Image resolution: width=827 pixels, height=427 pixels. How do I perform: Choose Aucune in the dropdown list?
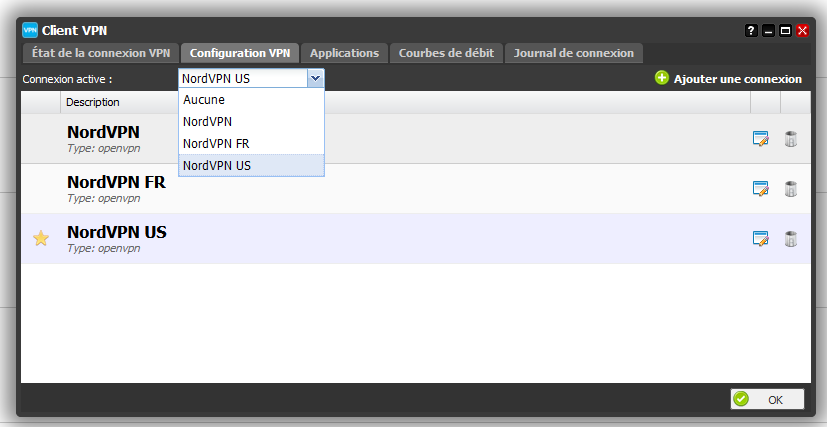[252, 100]
